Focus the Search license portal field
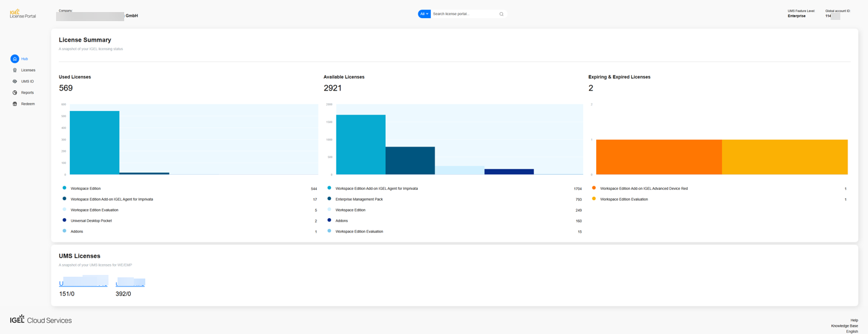The image size is (868, 334). coord(464,14)
